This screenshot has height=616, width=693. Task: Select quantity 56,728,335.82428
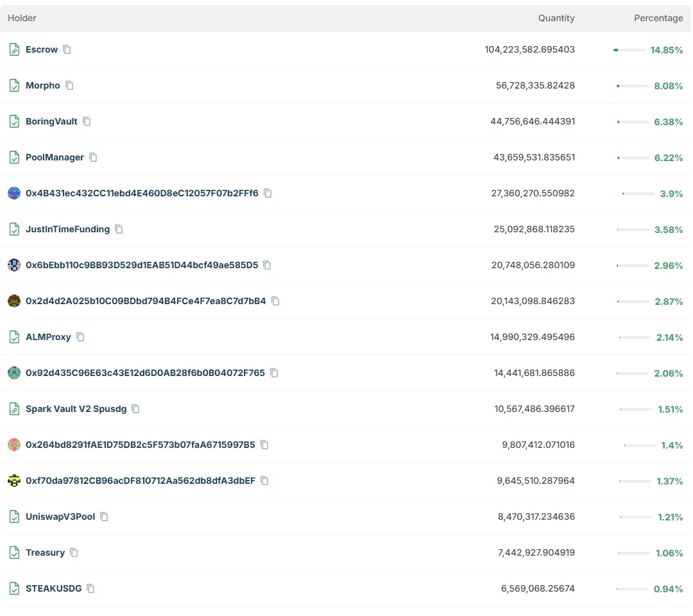pyautogui.click(x=535, y=85)
